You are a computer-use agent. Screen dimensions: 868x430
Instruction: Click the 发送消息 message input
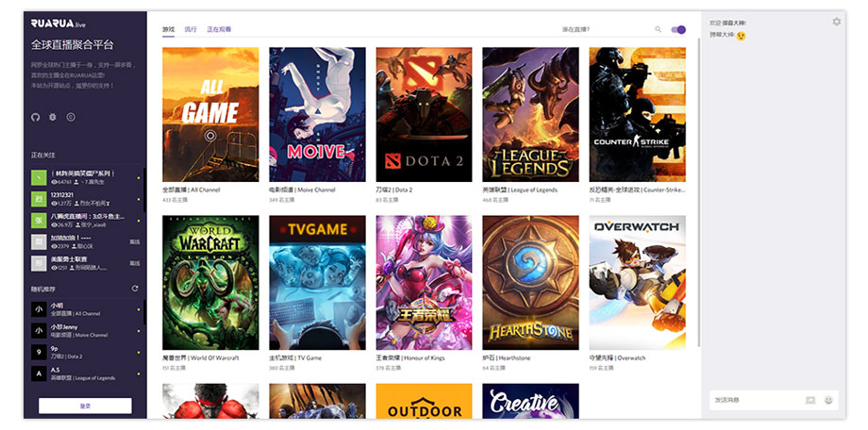[x=756, y=400]
